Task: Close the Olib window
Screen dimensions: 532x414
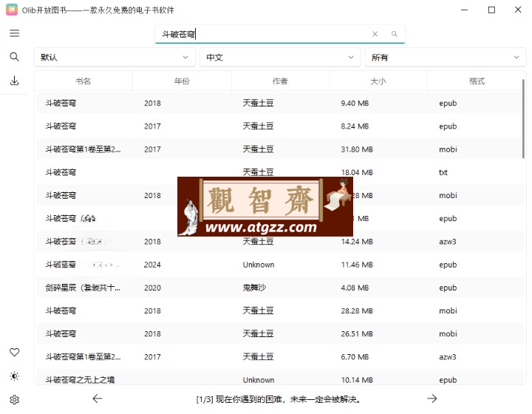Action: pos(518,10)
